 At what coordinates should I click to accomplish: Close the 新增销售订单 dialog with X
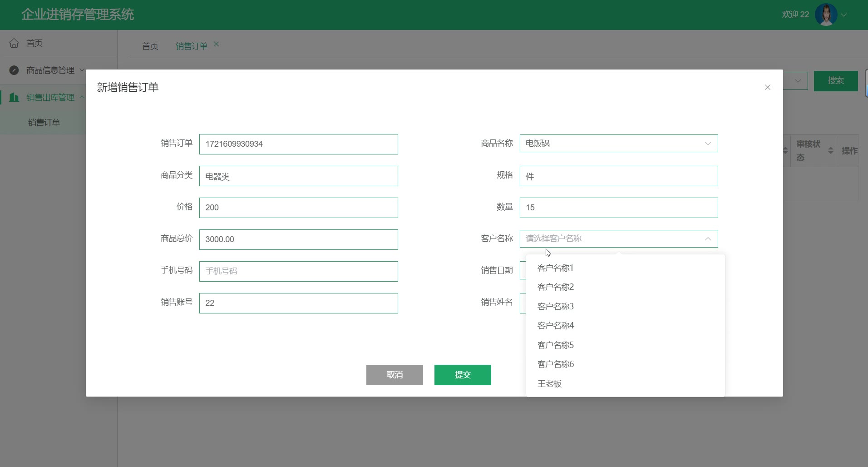(767, 87)
